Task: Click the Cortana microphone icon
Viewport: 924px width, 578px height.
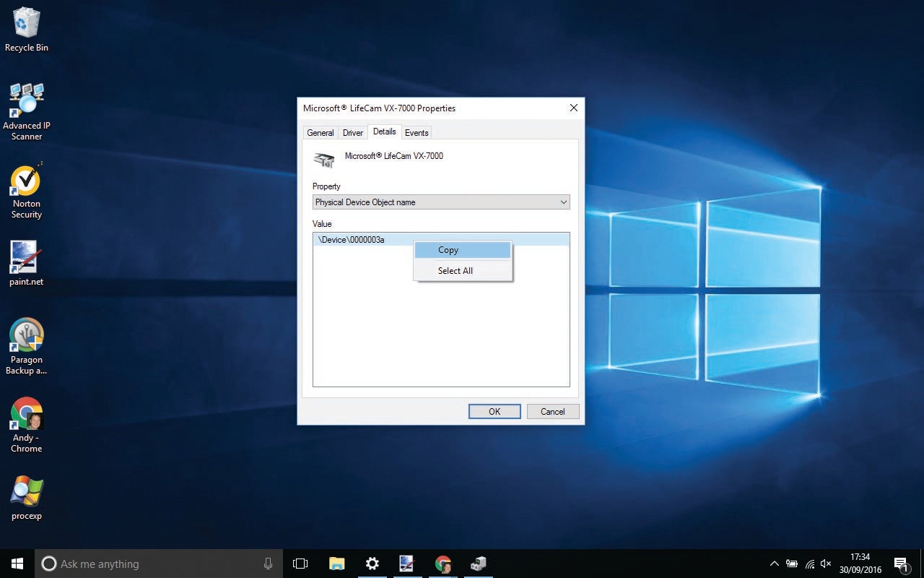Action: [x=268, y=564]
